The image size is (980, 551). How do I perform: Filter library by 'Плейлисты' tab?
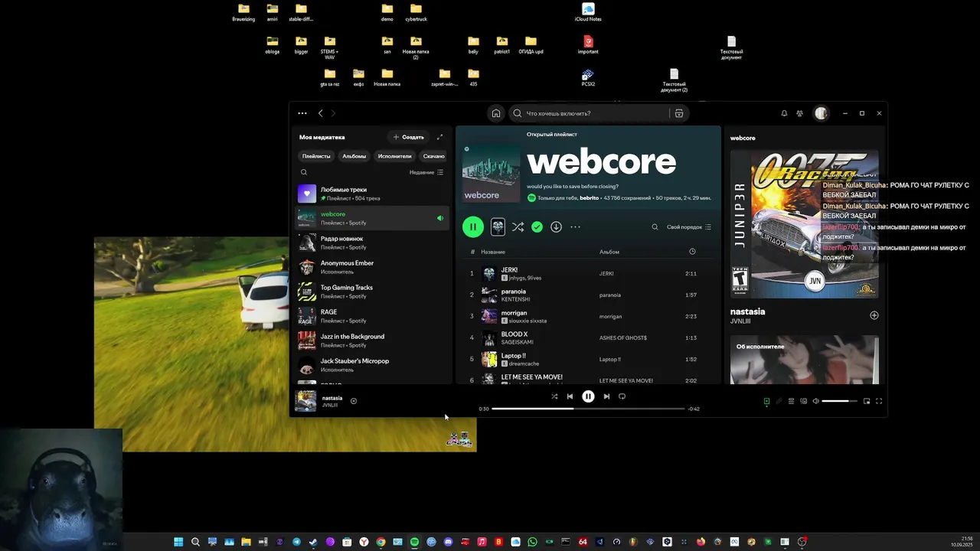click(316, 156)
